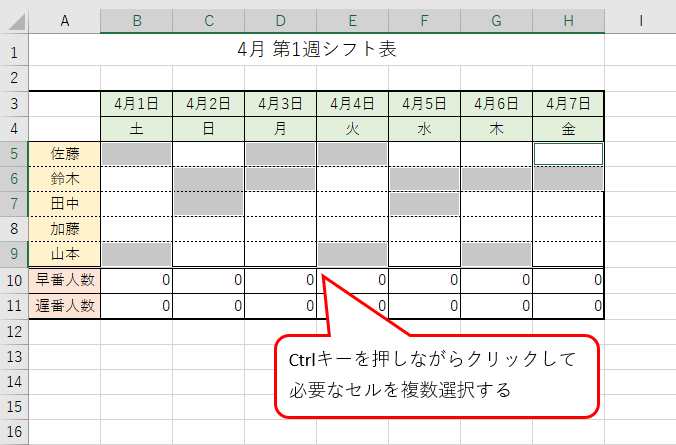Viewport: 676px width, 445px height.
Task: Click the 加藤 name cell
Action: (65, 229)
